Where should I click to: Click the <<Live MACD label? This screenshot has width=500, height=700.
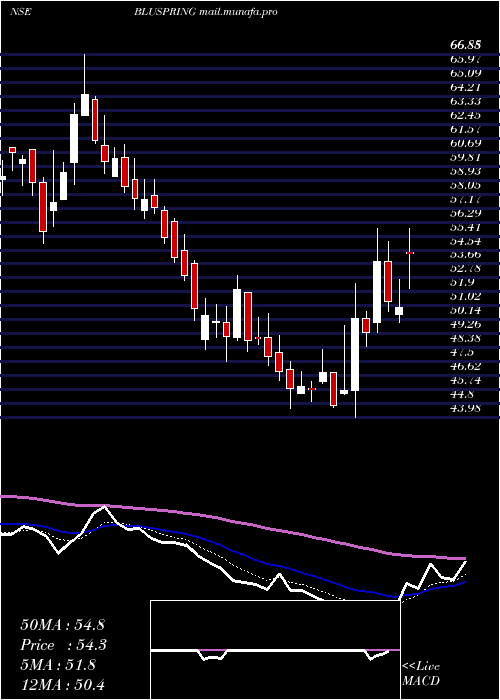tap(421, 674)
